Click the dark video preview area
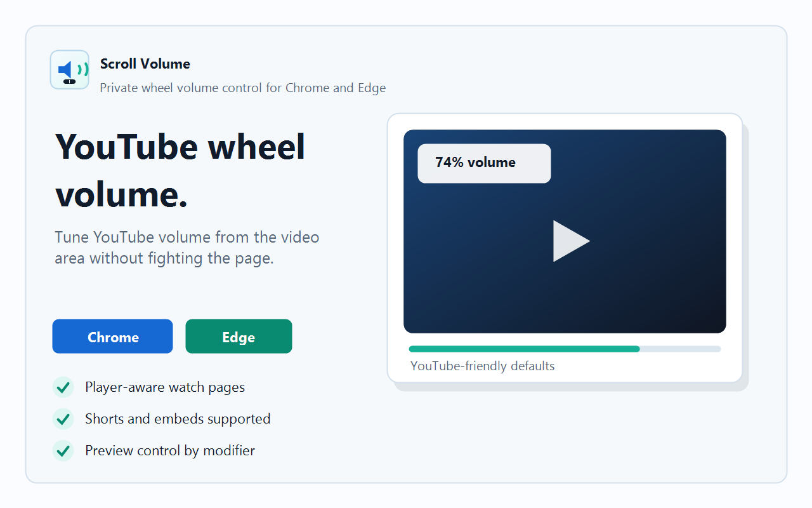The width and height of the screenshot is (812, 508). (565, 231)
